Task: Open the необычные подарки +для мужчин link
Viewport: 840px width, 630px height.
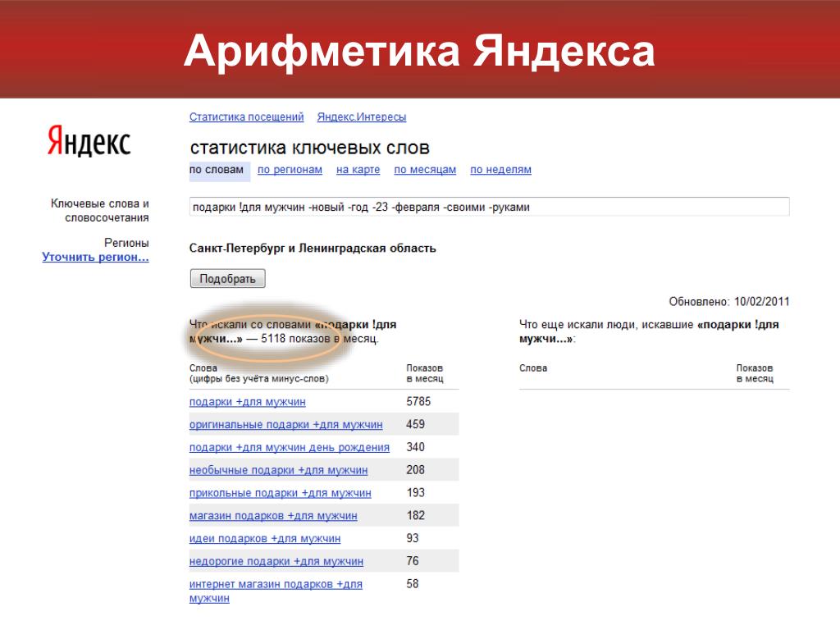Action: click(279, 470)
